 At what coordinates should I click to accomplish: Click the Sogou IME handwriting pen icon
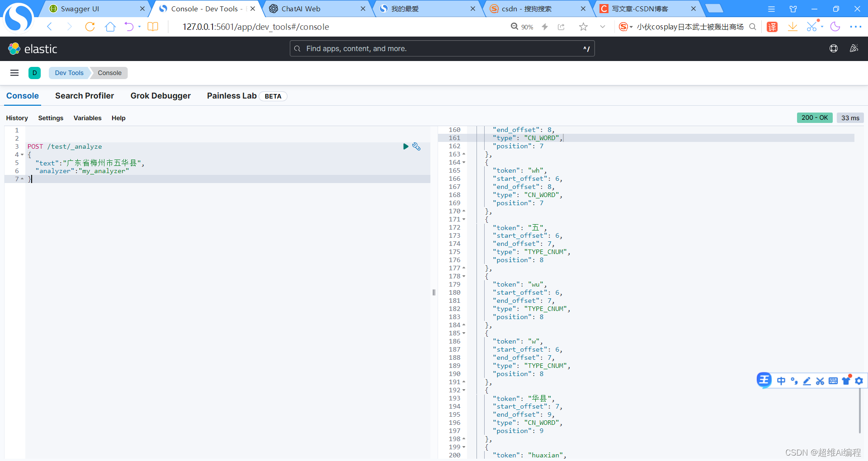click(x=807, y=381)
